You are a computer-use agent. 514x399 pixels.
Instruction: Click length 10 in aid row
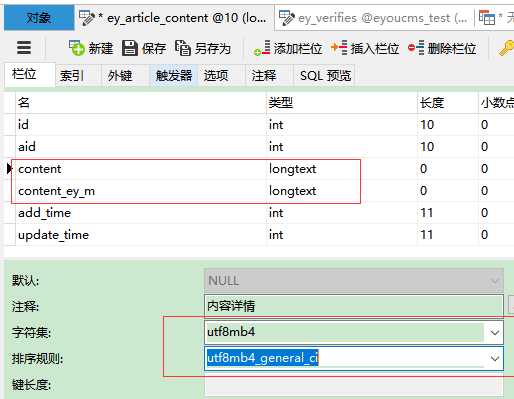pos(448,147)
